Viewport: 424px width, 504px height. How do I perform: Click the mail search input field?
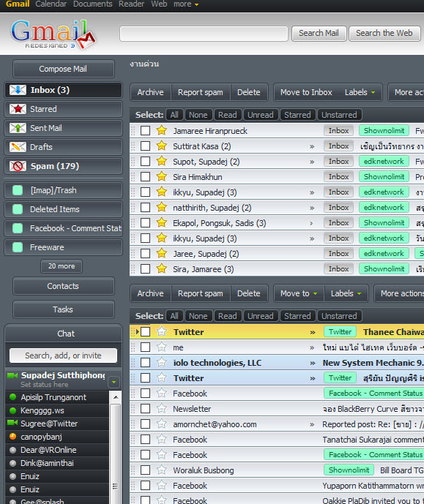point(204,34)
